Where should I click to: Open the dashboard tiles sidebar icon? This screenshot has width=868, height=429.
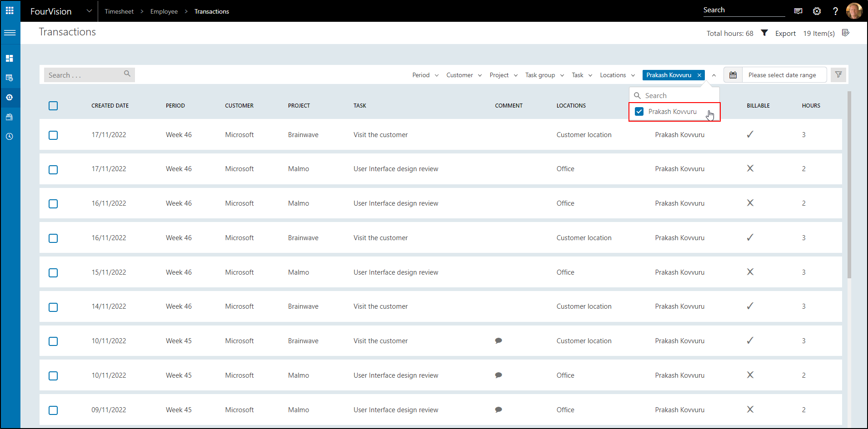pos(10,58)
